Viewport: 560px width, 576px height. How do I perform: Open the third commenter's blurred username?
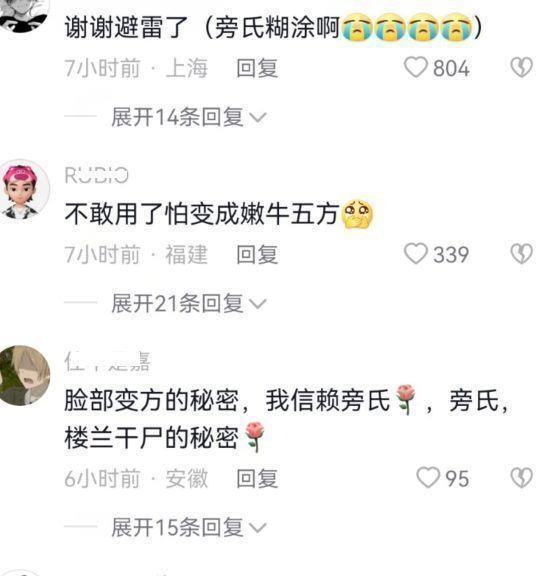[x=107, y=361]
